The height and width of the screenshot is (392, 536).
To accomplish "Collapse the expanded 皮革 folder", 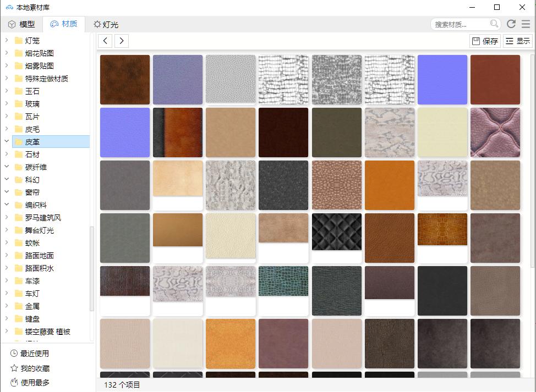I will 6,142.
